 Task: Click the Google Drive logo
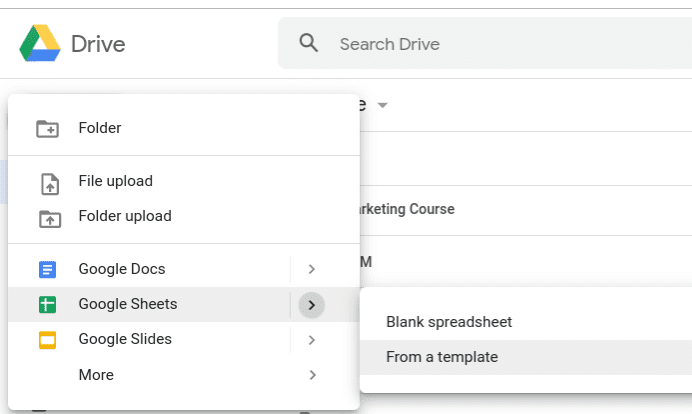tap(40, 43)
